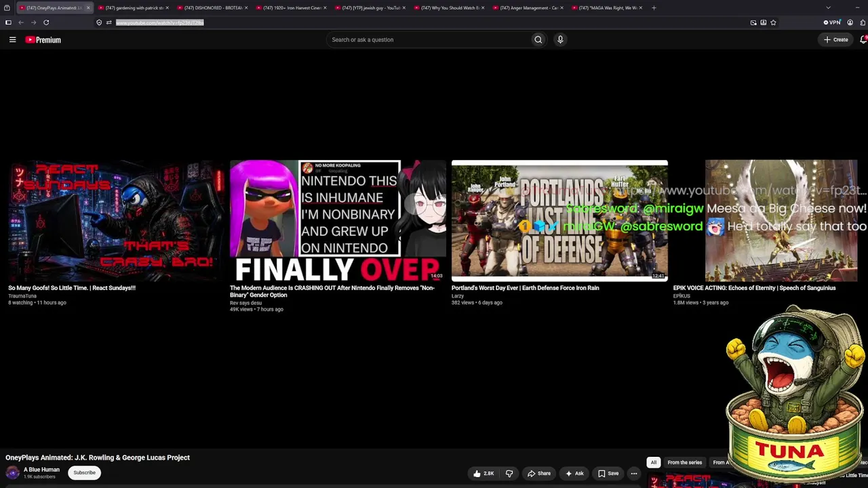Close the gardening with patrick tab
Viewport: 868px width, 488px height.
pyautogui.click(x=167, y=8)
